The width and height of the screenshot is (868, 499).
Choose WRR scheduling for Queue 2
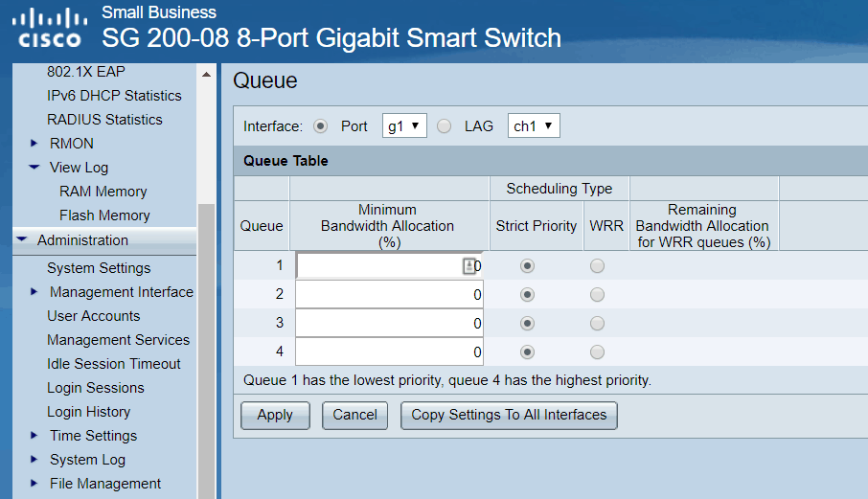coord(597,295)
